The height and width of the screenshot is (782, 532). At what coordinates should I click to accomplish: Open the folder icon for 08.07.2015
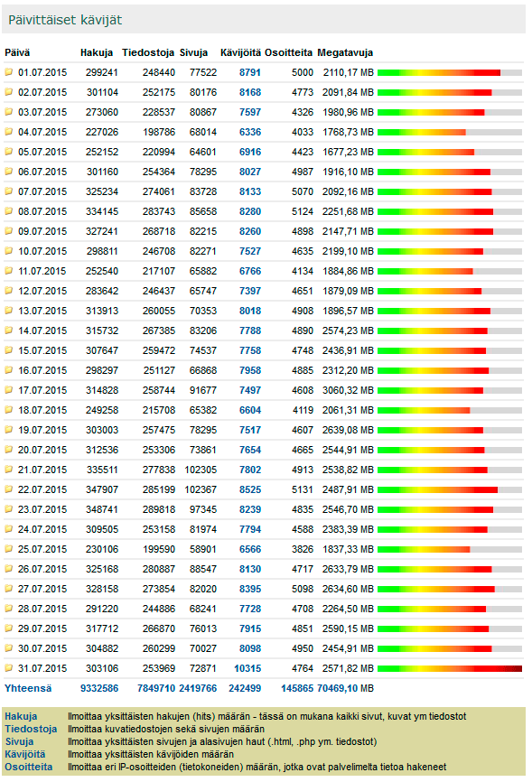(x=8, y=211)
